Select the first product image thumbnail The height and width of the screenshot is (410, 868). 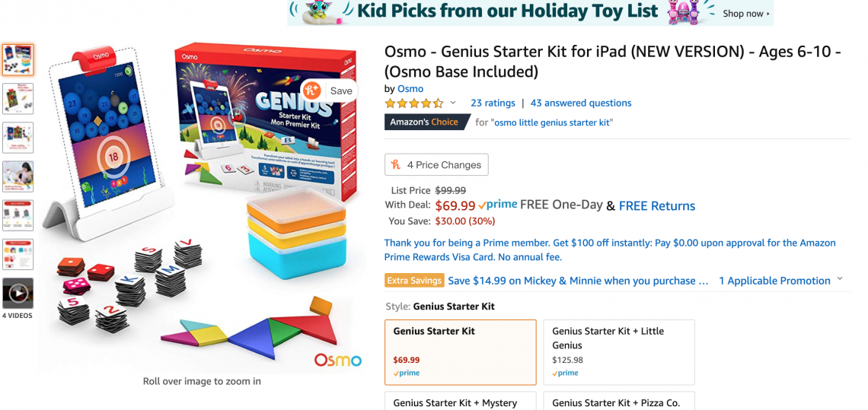click(18, 60)
